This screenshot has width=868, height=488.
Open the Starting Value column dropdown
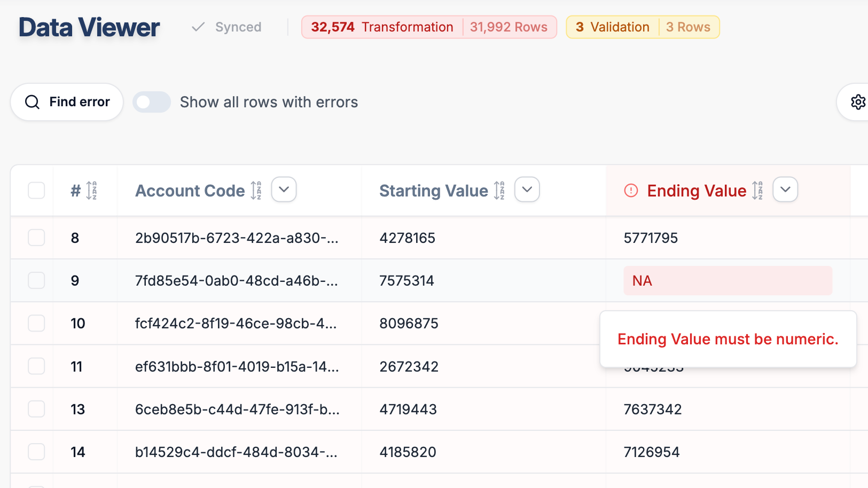coord(527,190)
